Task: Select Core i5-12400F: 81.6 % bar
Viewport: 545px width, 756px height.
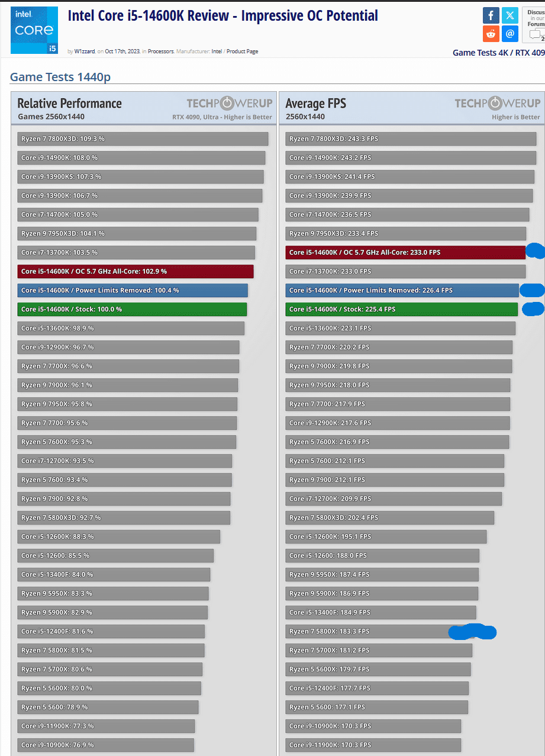Action: click(111, 631)
